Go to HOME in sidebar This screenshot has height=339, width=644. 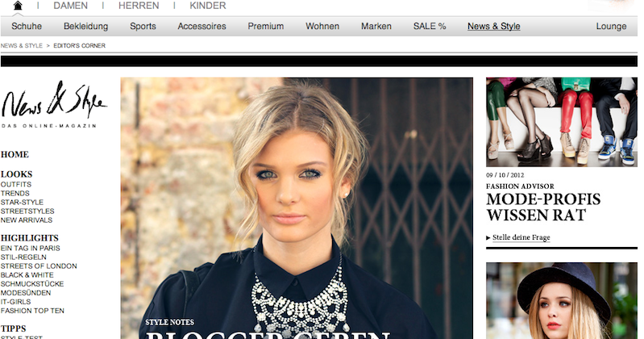(x=15, y=155)
